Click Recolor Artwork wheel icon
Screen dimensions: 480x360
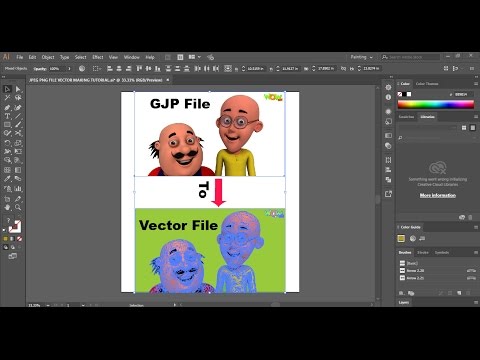82,69
